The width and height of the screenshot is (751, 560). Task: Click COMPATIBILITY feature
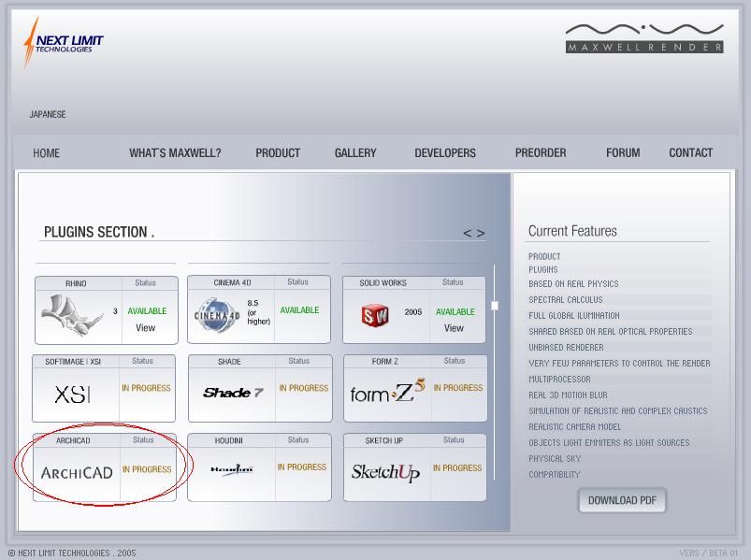coord(555,474)
